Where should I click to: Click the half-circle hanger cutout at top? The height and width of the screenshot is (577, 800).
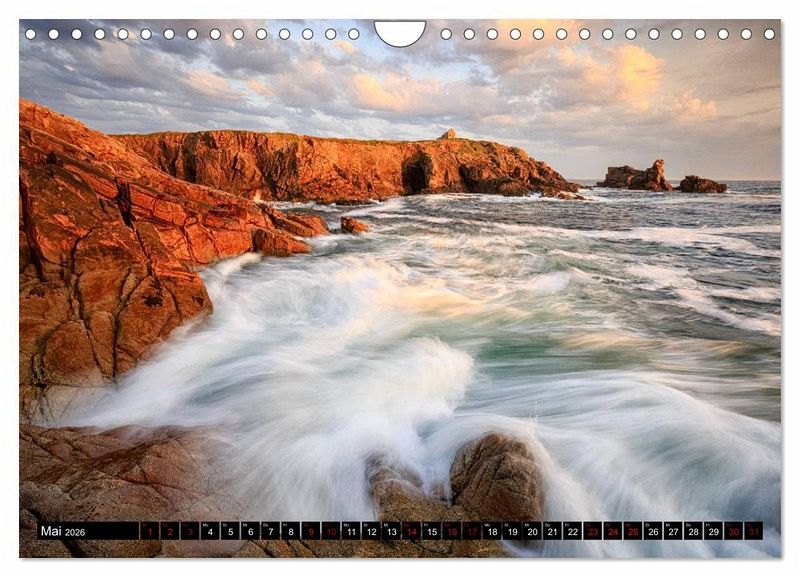coord(400,32)
